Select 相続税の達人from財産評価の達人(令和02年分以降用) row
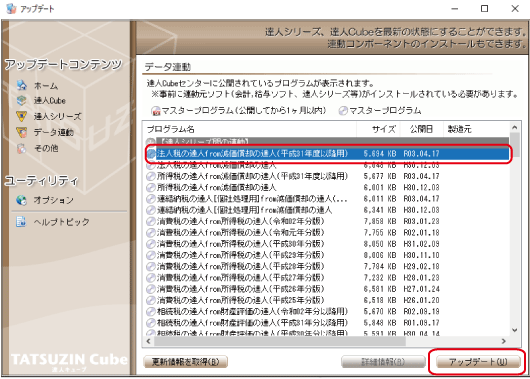Viewport: 530px width, 379px height. click(x=327, y=311)
